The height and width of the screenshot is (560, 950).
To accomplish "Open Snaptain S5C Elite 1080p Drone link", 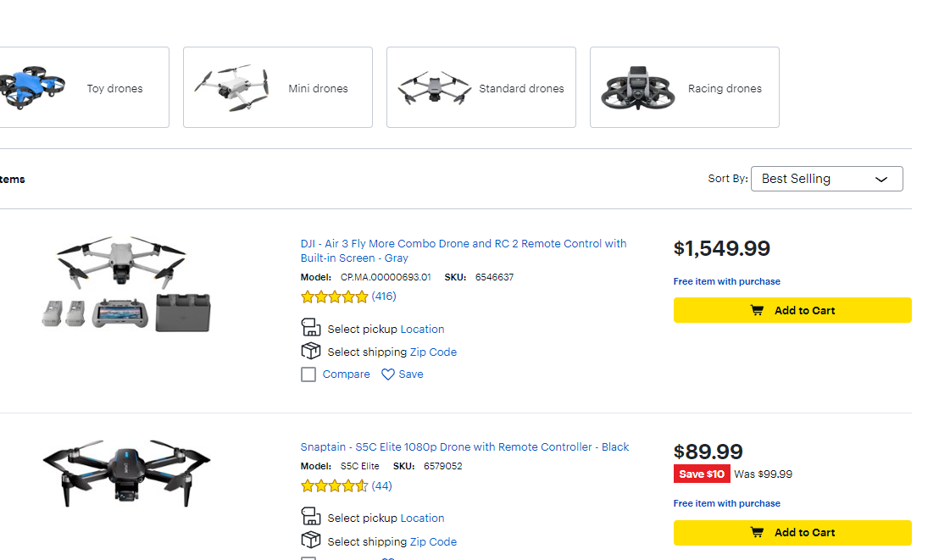I will (464, 447).
